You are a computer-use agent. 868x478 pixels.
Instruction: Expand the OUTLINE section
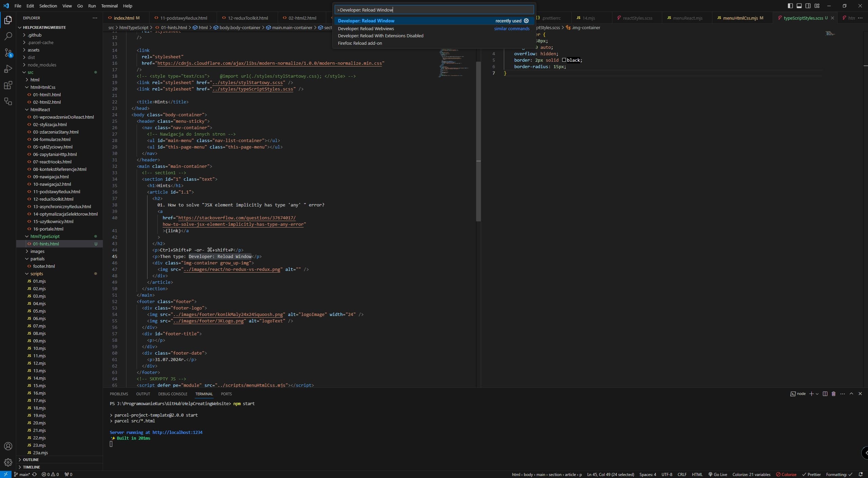tap(31, 460)
